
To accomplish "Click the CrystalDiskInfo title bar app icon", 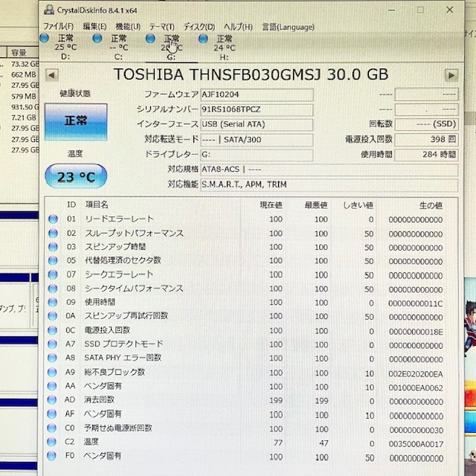I will coord(49,10).
